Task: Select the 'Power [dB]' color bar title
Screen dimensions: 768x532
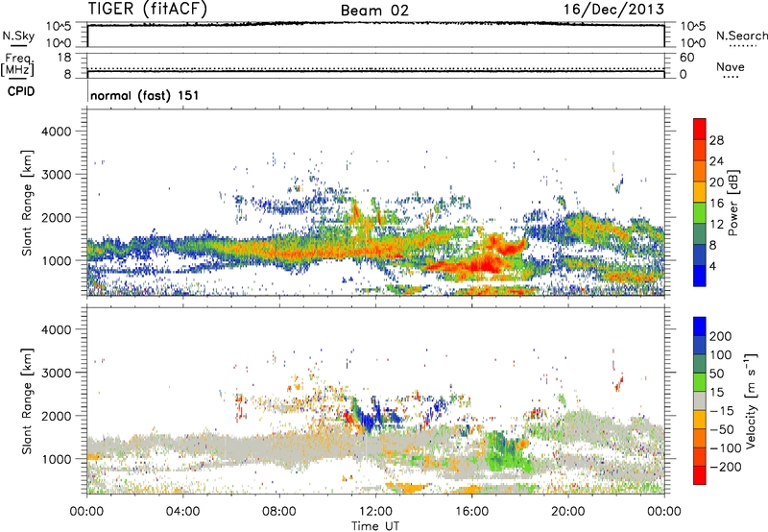Action: 733,203
